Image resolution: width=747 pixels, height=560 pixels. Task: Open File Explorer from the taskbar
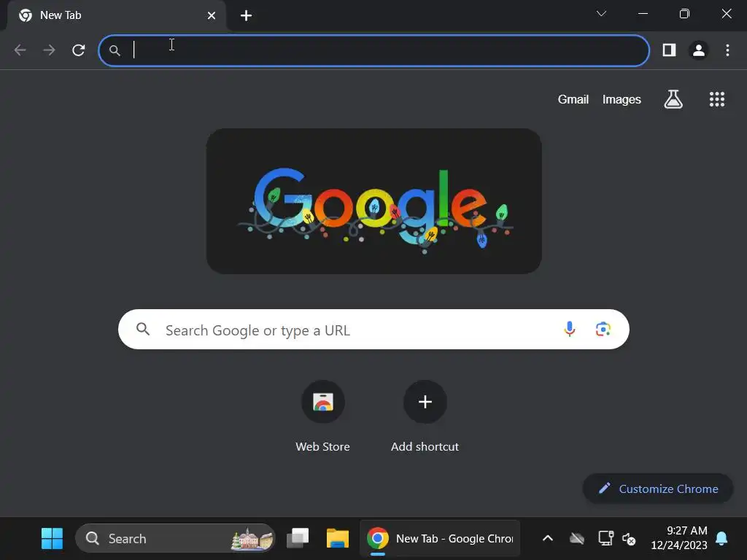click(x=338, y=539)
